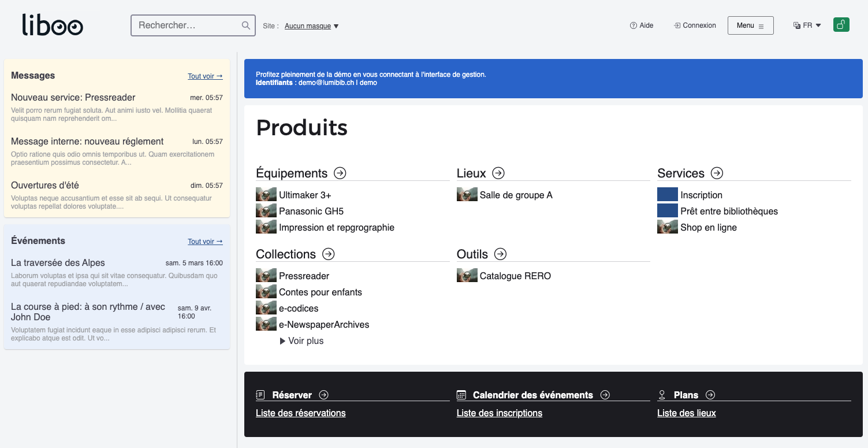This screenshot has width=868, height=448.
Task: Open Services via its circled arrow icon
Action: tap(716, 173)
